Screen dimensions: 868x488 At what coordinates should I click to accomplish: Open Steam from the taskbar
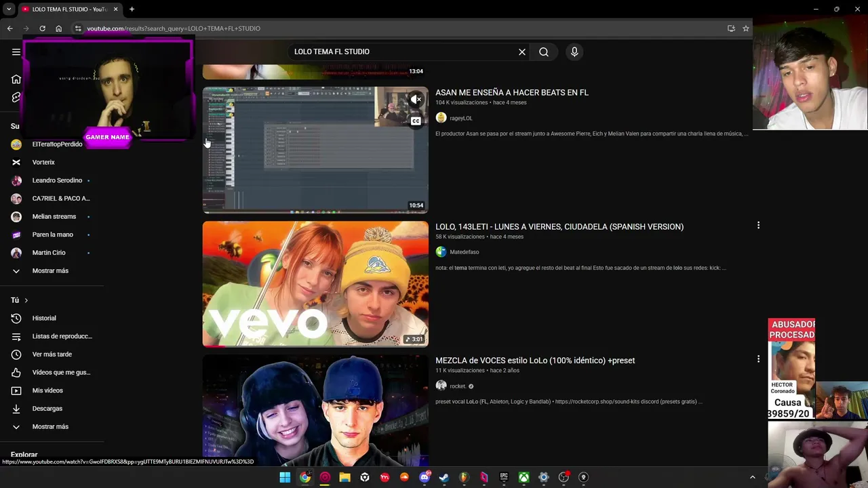[444, 477]
